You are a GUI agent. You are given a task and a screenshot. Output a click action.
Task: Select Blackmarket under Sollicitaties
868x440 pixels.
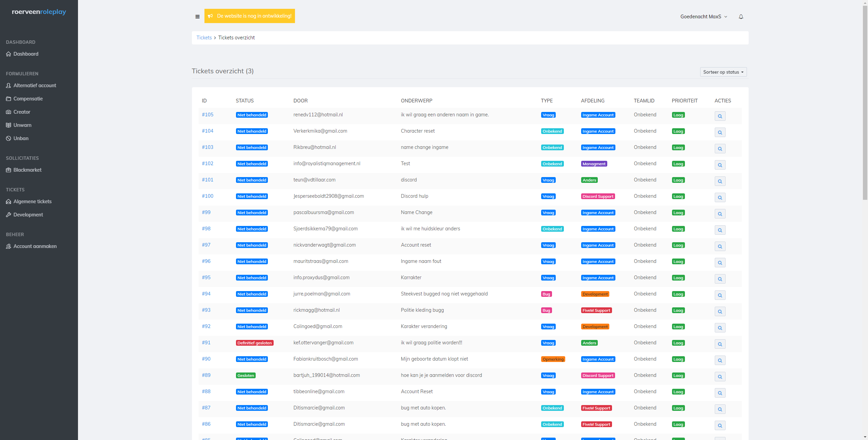27,170
